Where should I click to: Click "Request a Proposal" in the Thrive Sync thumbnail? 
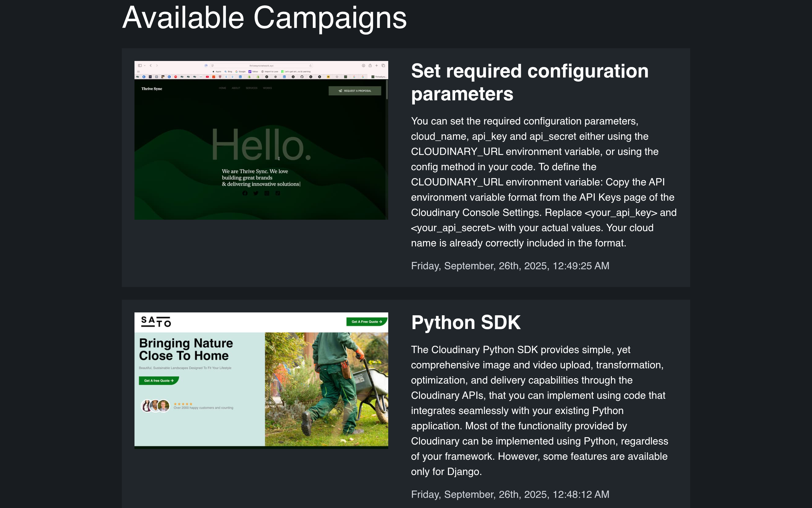tap(355, 91)
